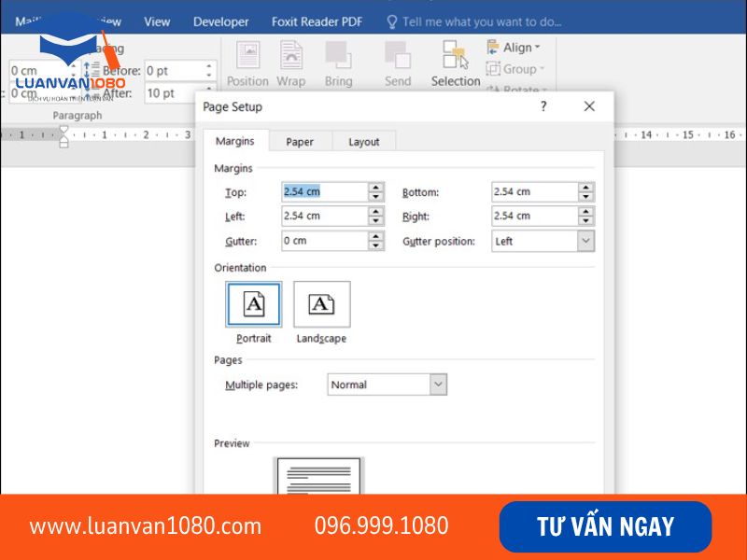The image size is (747, 560).
Task: Click the 096.999.1080 phone number
Action: click(x=381, y=525)
